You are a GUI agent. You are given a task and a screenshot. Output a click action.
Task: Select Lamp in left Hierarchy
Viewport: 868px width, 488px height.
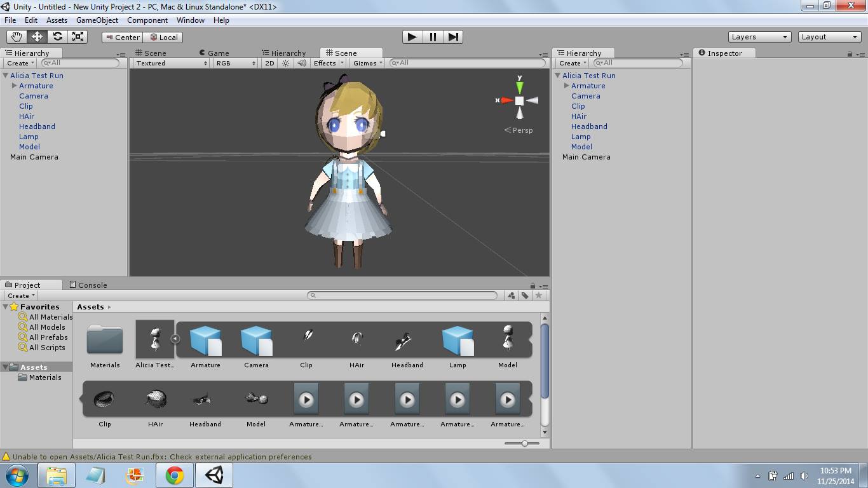[29, 137]
